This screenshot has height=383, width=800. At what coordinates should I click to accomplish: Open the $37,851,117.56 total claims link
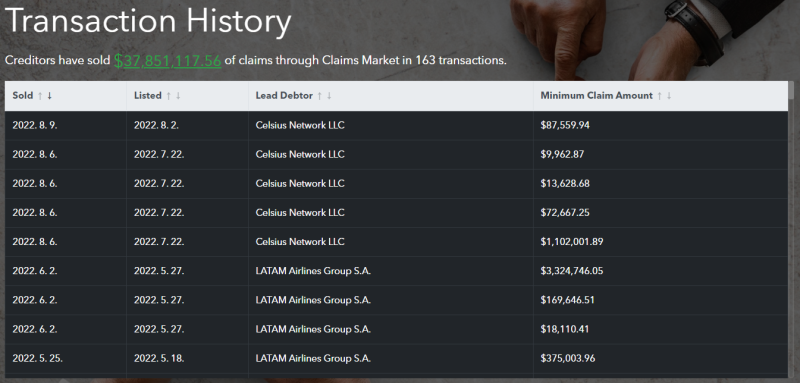167,61
